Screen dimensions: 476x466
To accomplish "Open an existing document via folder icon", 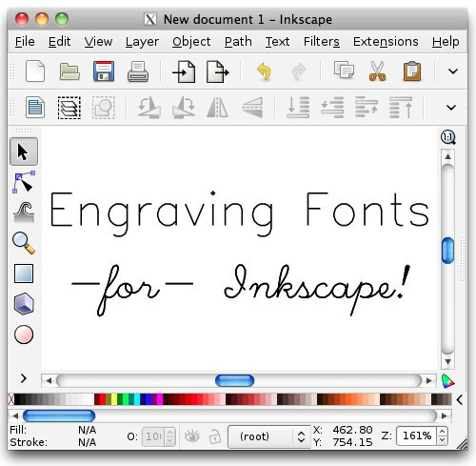I will (x=69, y=71).
